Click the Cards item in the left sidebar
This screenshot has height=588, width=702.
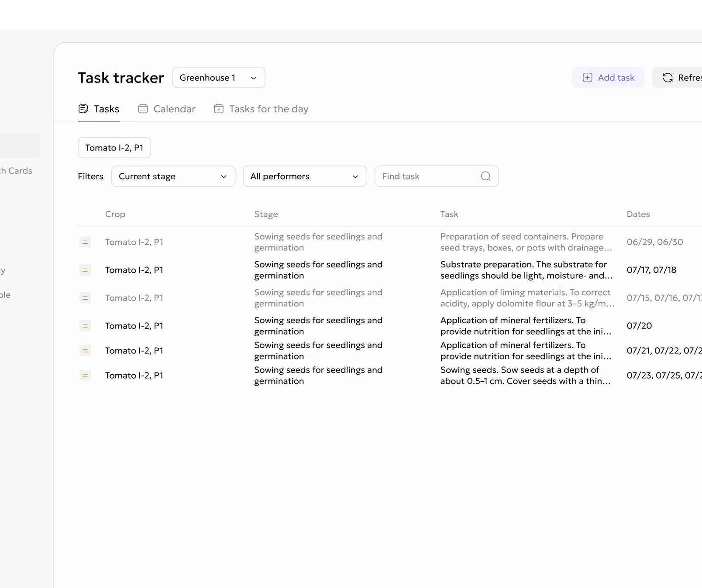[16, 171]
